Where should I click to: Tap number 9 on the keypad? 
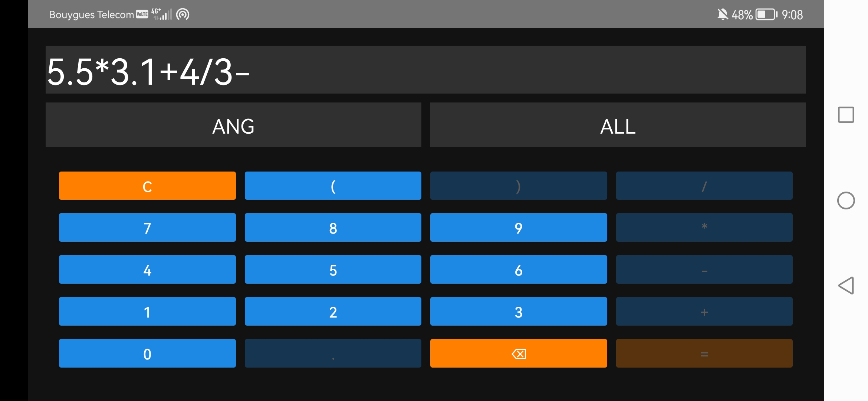(x=518, y=228)
